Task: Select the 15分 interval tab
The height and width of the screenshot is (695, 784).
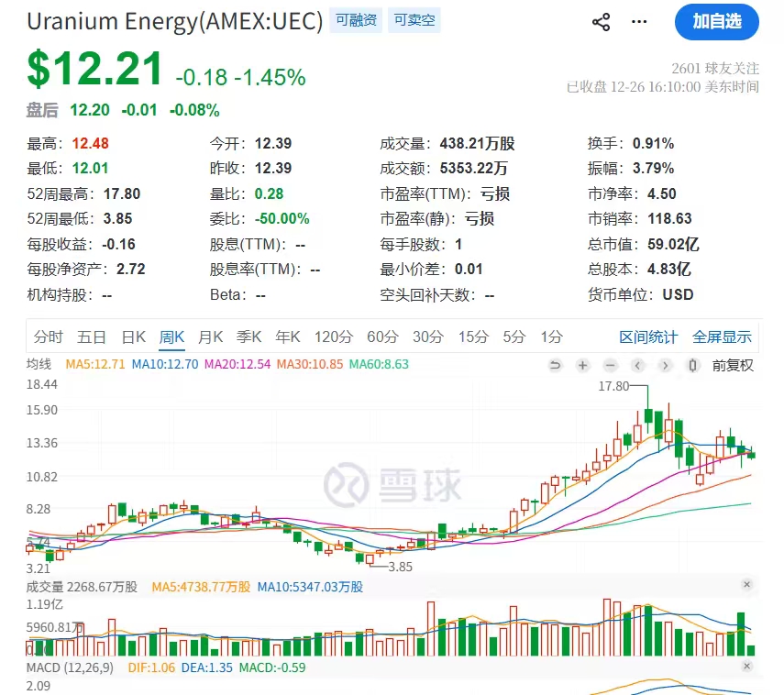Action: pyautogui.click(x=473, y=337)
